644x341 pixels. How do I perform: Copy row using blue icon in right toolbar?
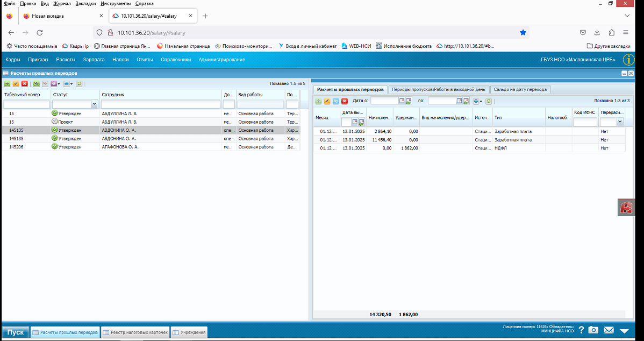pyautogui.click(x=336, y=101)
